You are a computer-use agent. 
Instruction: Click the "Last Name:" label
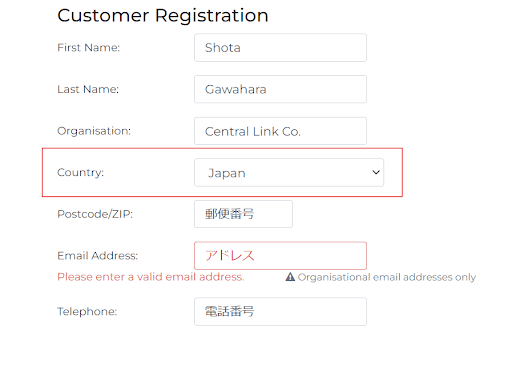point(88,89)
